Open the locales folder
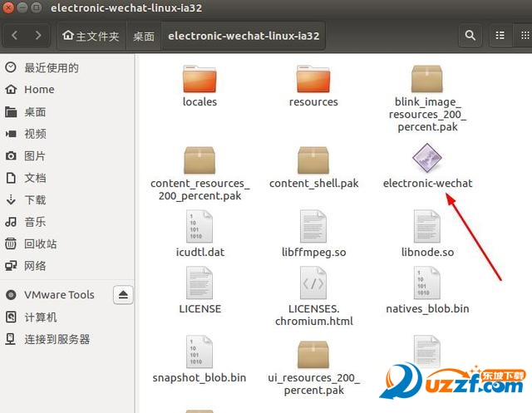This screenshot has height=413, width=532. coord(199,81)
